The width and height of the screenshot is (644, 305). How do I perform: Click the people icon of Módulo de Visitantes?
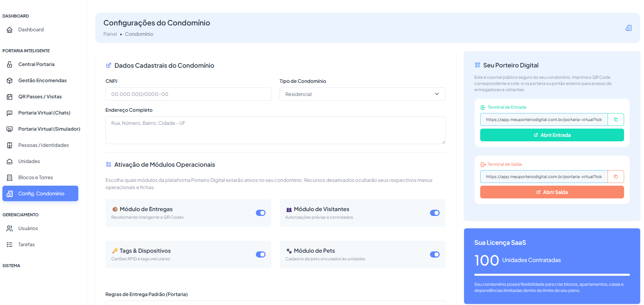[289, 209]
